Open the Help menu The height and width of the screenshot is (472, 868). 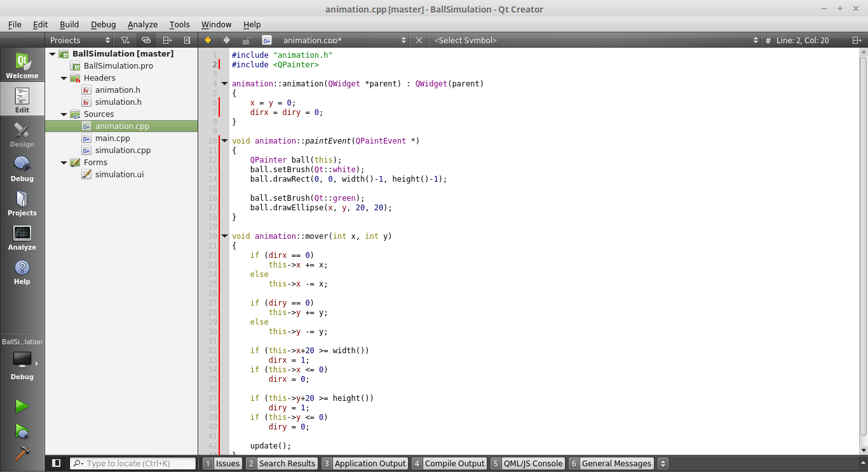tap(252, 24)
